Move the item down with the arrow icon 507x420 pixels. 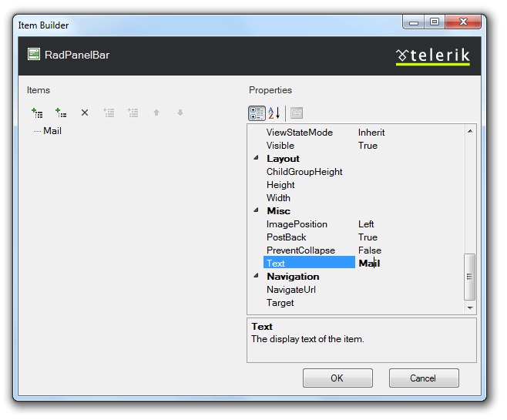(x=180, y=113)
